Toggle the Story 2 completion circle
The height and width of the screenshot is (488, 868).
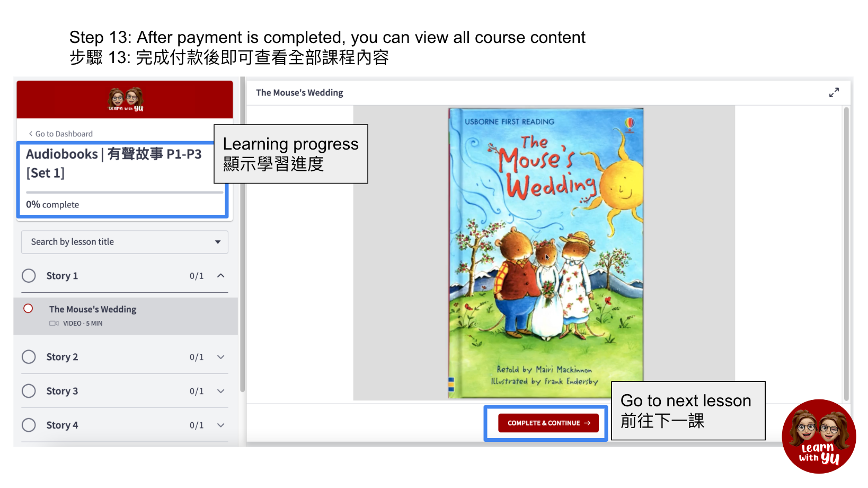point(29,357)
